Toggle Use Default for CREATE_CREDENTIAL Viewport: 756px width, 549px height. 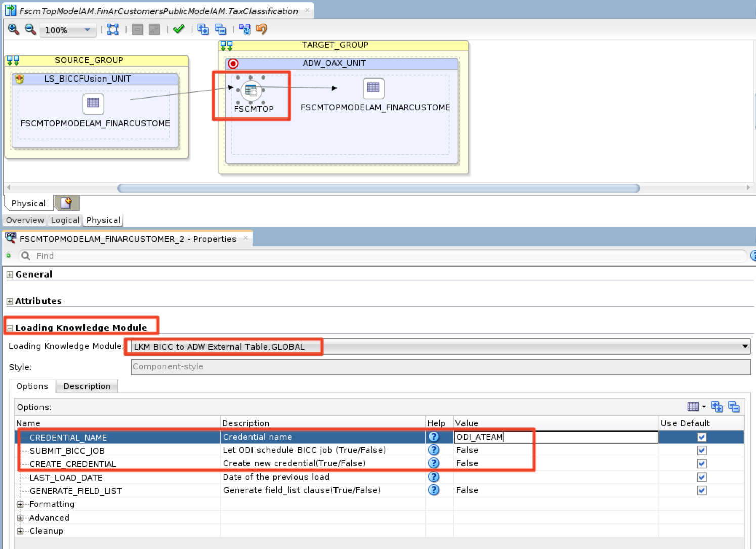[x=701, y=464]
